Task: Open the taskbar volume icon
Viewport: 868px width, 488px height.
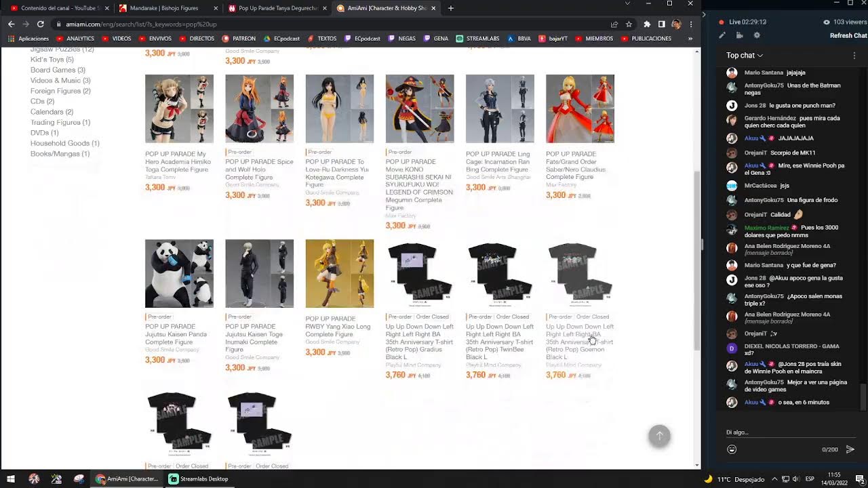Action: point(795,479)
